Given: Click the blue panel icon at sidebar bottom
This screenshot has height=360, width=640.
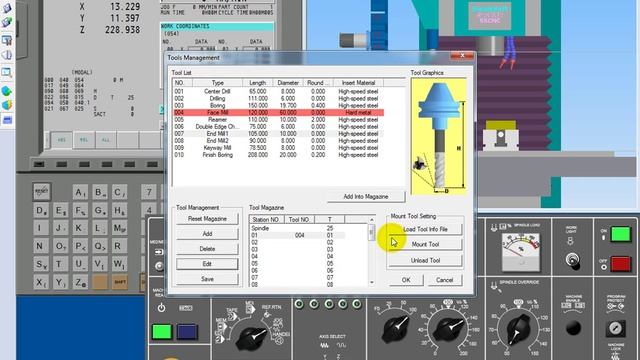Looking at the screenshot, I should coord(7,120).
